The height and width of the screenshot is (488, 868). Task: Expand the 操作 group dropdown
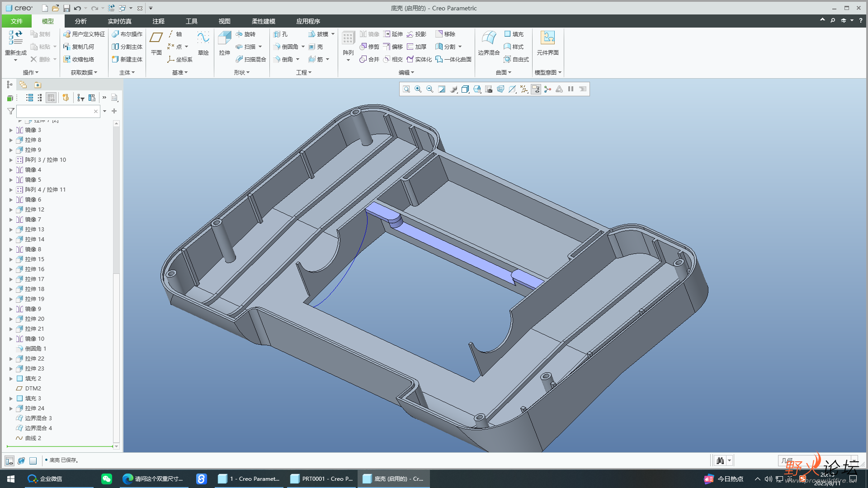31,72
